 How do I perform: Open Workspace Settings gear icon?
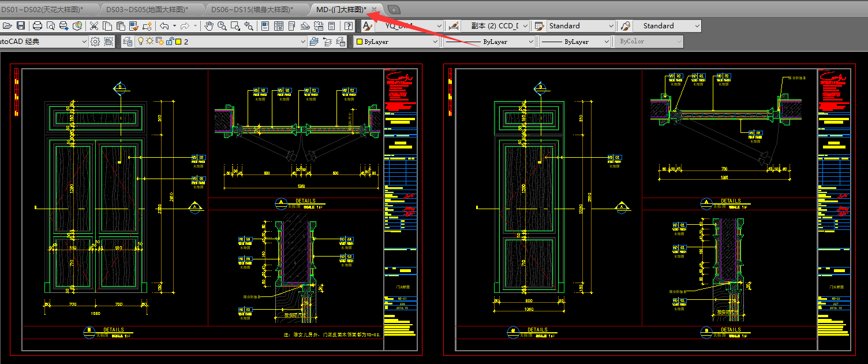click(x=95, y=42)
